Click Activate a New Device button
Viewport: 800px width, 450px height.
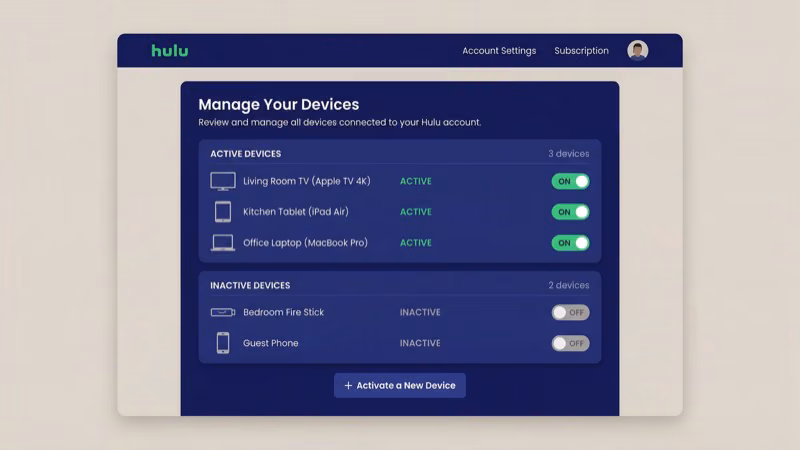(x=399, y=385)
